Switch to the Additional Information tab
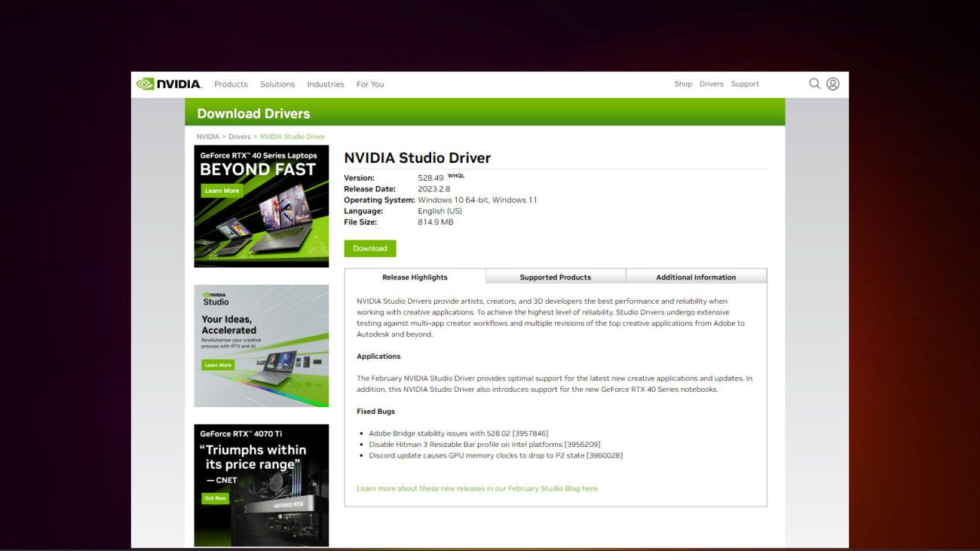Viewport: 980px width, 551px height. (694, 277)
